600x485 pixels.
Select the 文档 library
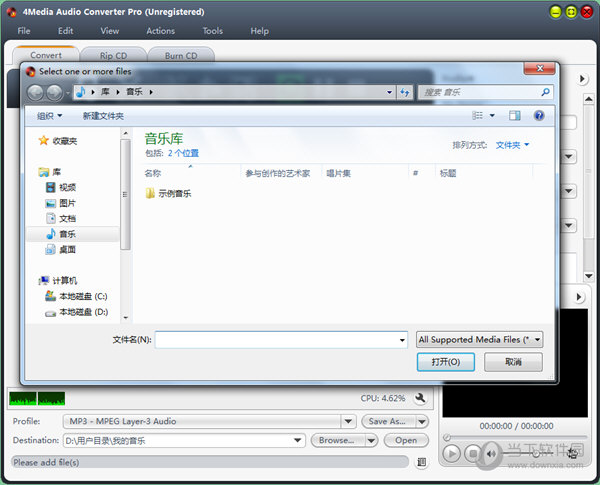click(61, 219)
